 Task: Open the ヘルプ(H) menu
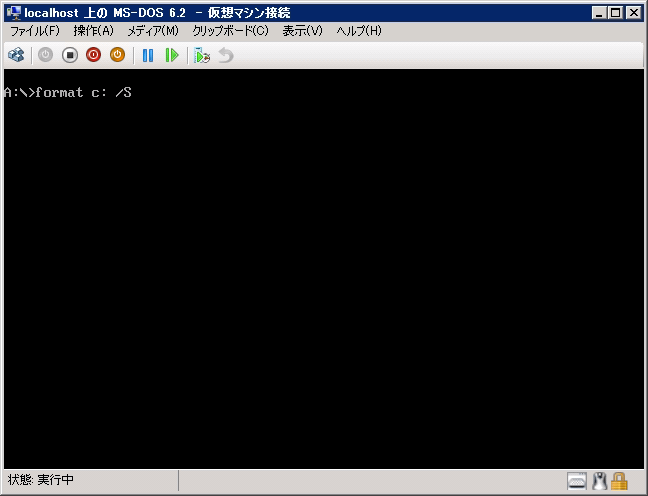tap(359, 31)
